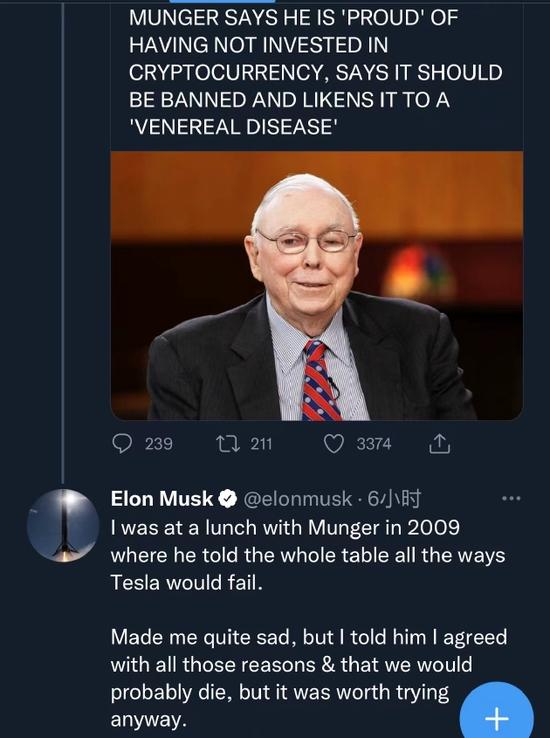Image resolution: width=550 pixels, height=738 pixels.
Task: View the 211 retweets count
Action: point(261,444)
